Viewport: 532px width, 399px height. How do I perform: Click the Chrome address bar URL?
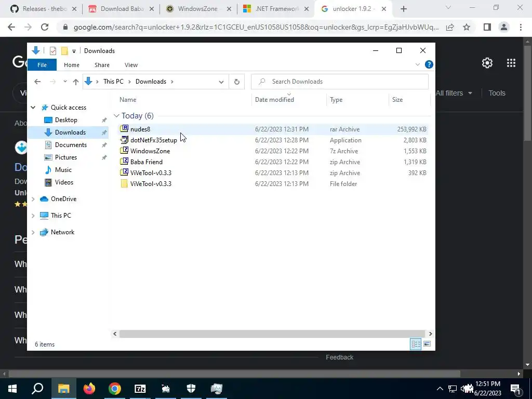click(x=256, y=27)
